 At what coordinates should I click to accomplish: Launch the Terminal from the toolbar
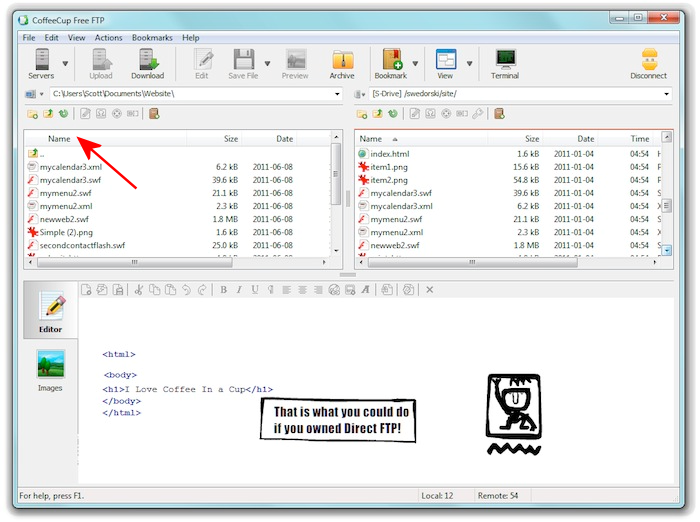point(505,62)
